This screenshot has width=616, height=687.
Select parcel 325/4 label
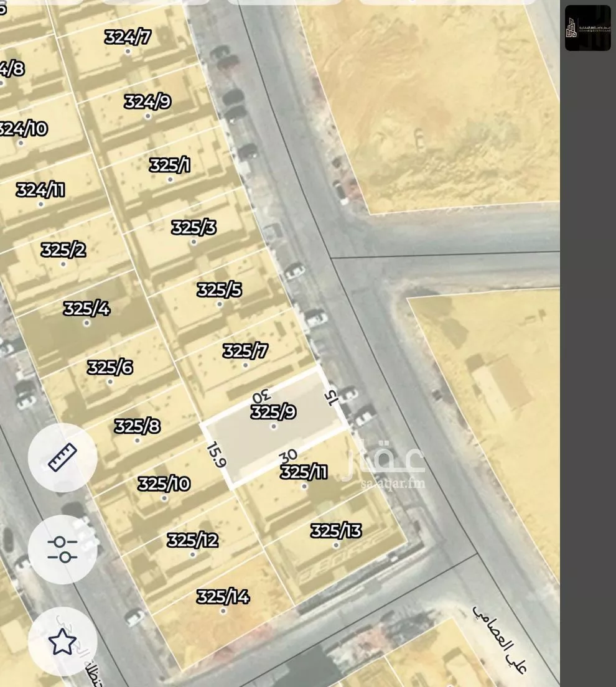(x=86, y=309)
